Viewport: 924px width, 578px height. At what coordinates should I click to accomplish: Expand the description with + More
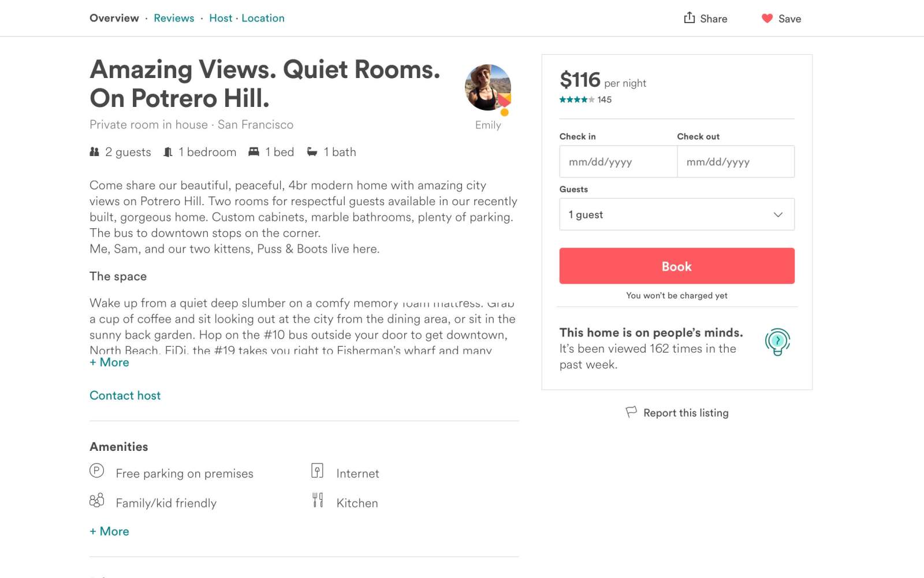109,362
